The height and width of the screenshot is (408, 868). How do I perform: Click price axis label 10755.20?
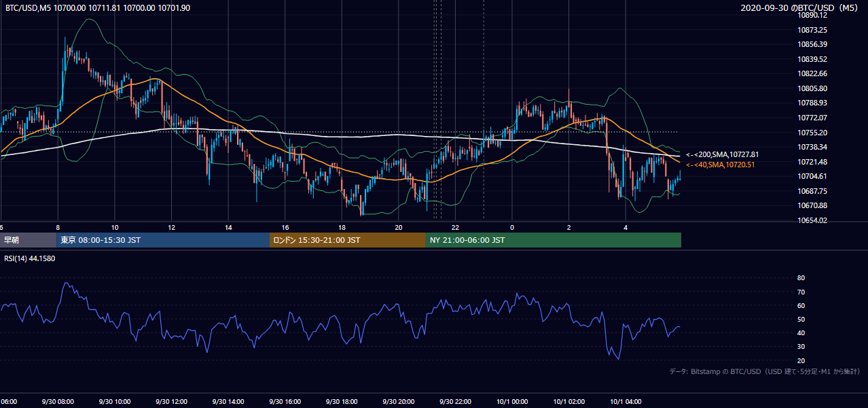point(812,133)
